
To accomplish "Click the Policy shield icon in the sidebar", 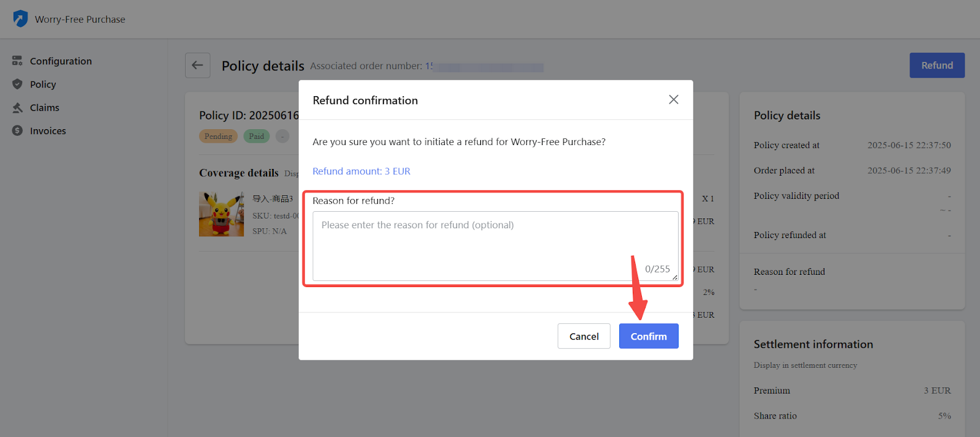I will 17,84.
